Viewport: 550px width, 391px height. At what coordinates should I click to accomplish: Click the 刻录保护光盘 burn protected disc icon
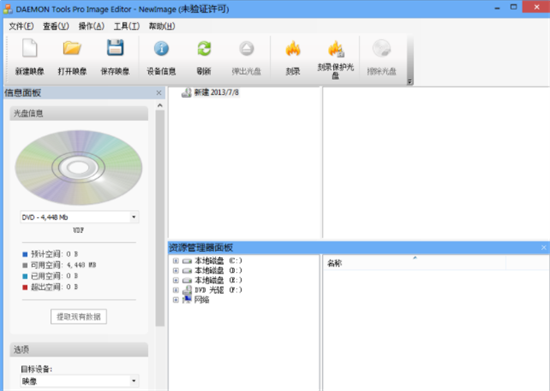[x=336, y=49]
